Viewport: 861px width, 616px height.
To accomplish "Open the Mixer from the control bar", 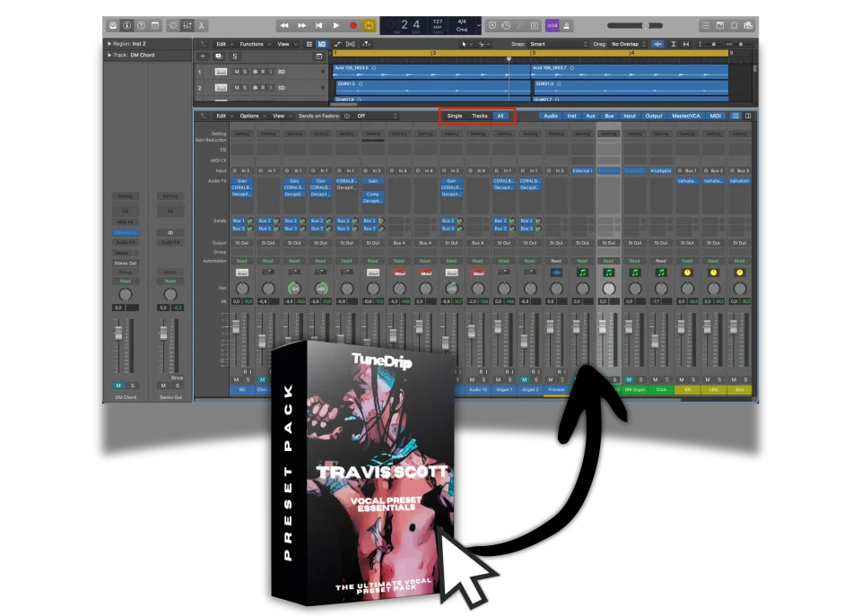I will [187, 25].
